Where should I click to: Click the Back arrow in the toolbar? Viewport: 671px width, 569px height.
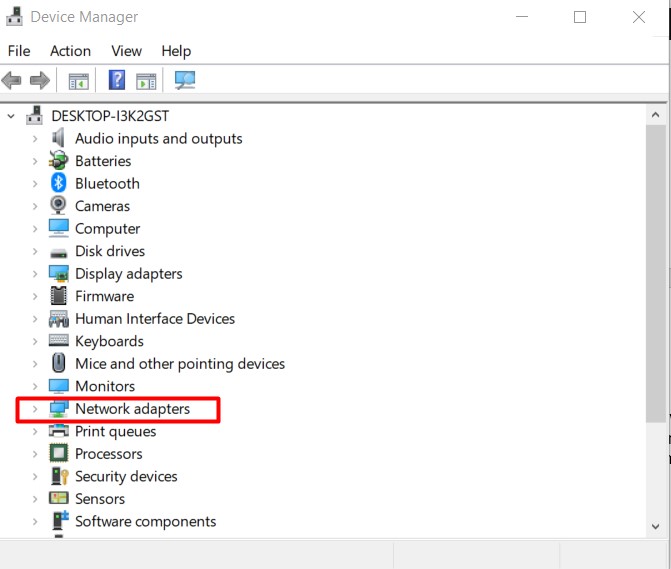(12, 80)
